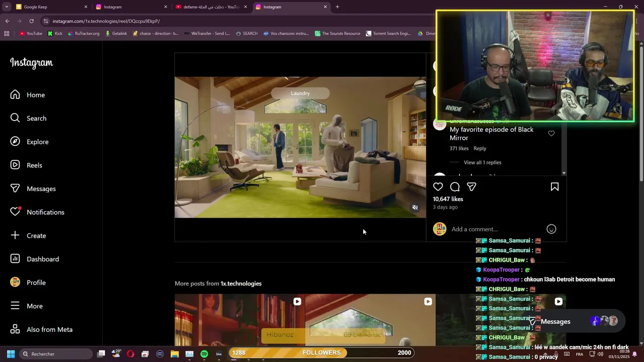The width and height of the screenshot is (644, 362).
Task: Open the emoji picker in comment box
Action: [551, 229]
